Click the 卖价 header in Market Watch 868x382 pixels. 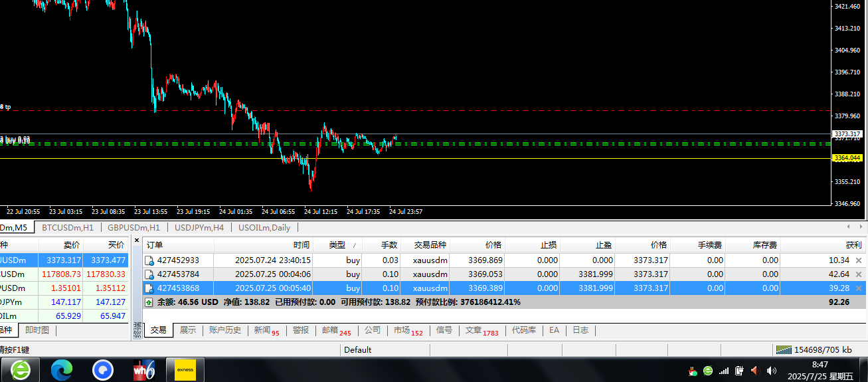[61, 245]
